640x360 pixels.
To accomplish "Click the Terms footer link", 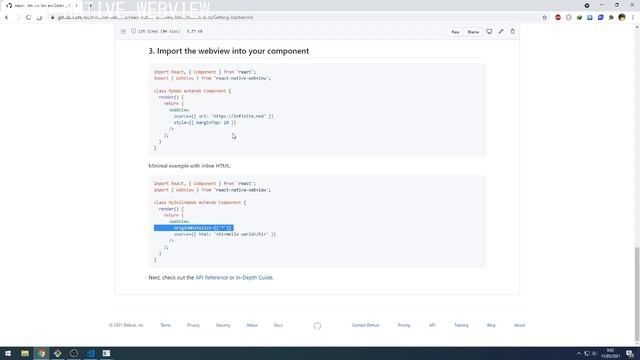I will coord(165,325).
